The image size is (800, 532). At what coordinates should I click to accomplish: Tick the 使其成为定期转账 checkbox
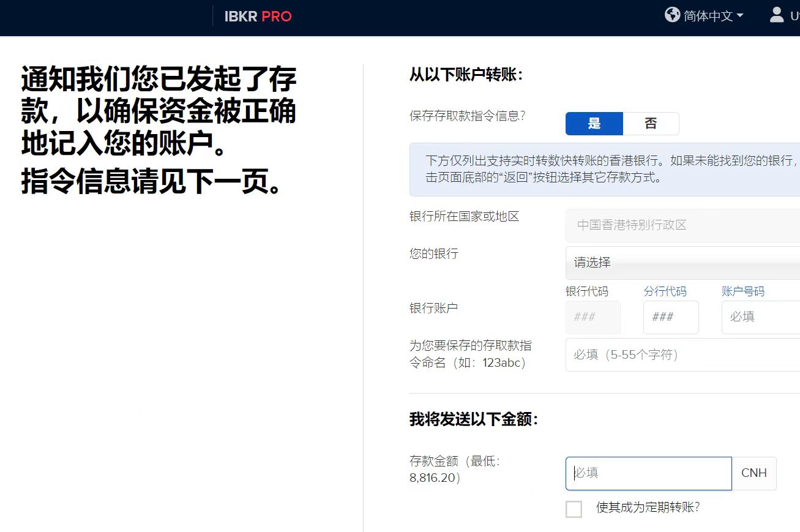click(x=574, y=509)
